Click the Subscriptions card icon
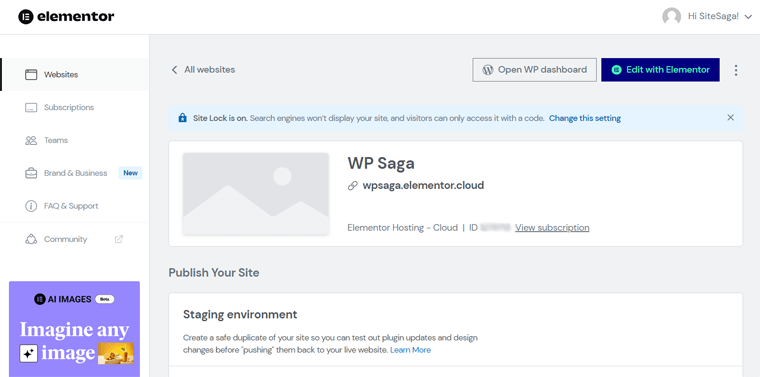This screenshot has width=760, height=377. (x=31, y=108)
